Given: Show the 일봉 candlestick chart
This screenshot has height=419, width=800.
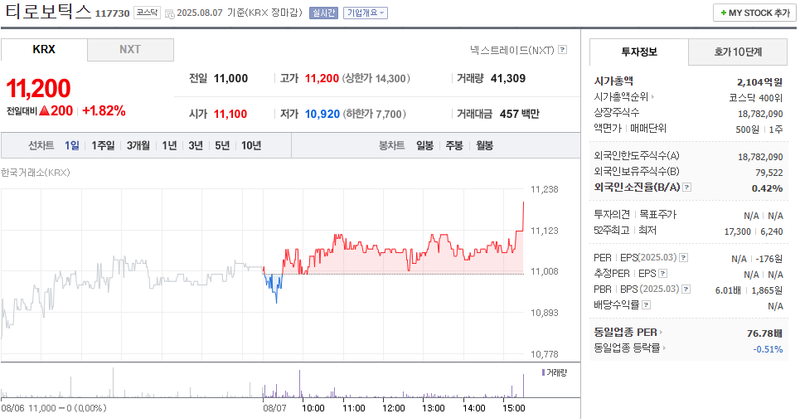Looking at the screenshot, I should 424,145.
